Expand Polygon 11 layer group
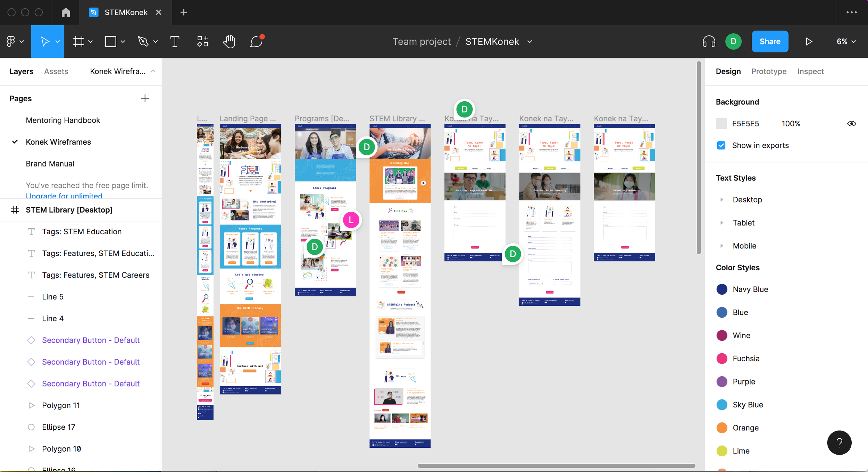Viewport: 868px width, 472px height. pyautogui.click(x=32, y=405)
